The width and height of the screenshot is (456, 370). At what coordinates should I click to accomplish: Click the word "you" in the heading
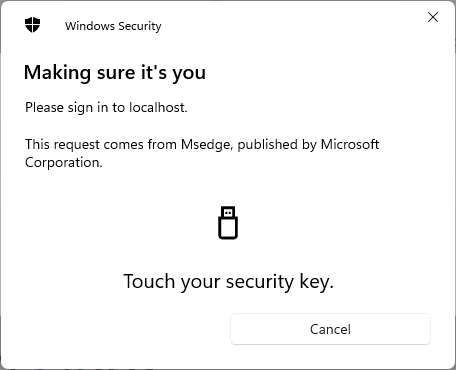coord(189,74)
